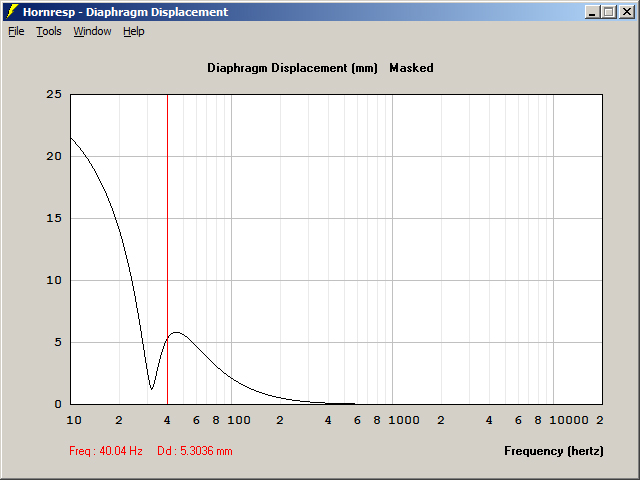Image resolution: width=640 pixels, height=480 pixels.
Task: Click the X-axis label 100
Action: pos(239,420)
